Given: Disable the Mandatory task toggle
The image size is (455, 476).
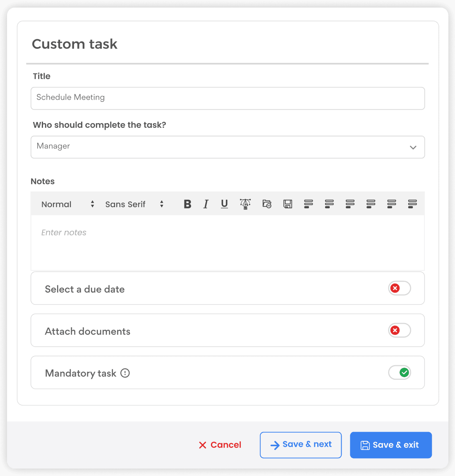Looking at the screenshot, I should pyautogui.click(x=399, y=373).
